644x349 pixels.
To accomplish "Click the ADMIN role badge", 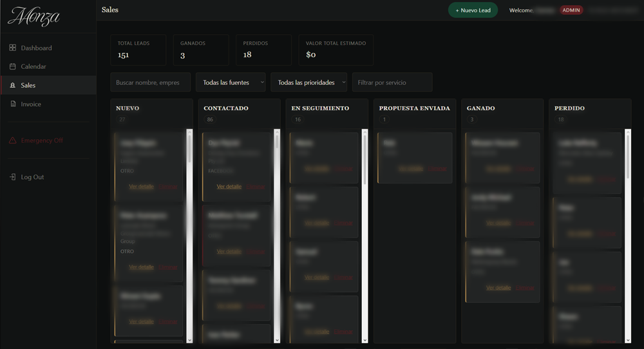I will click(x=571, y=10).
